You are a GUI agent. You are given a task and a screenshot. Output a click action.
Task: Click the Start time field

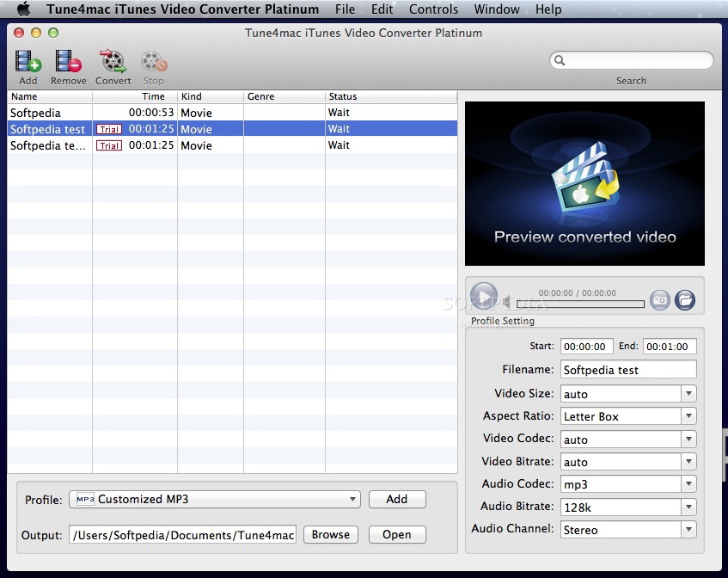pos(586,346)
